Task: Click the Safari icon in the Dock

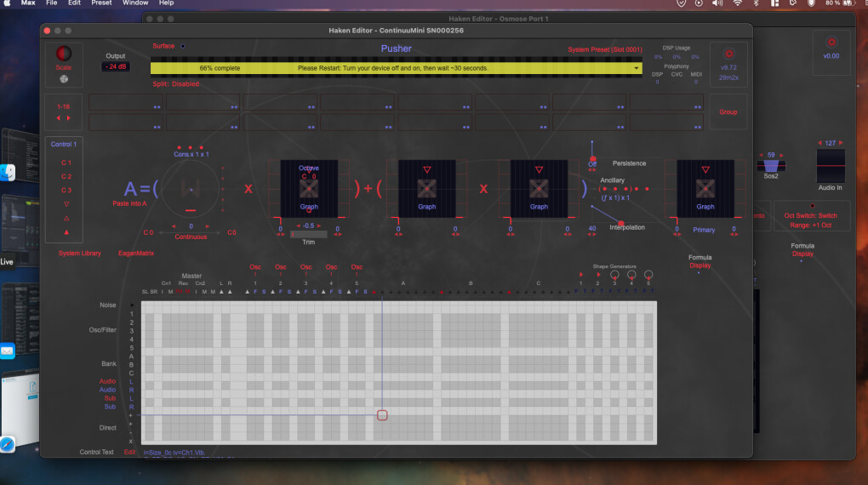Action: [7, 444]
